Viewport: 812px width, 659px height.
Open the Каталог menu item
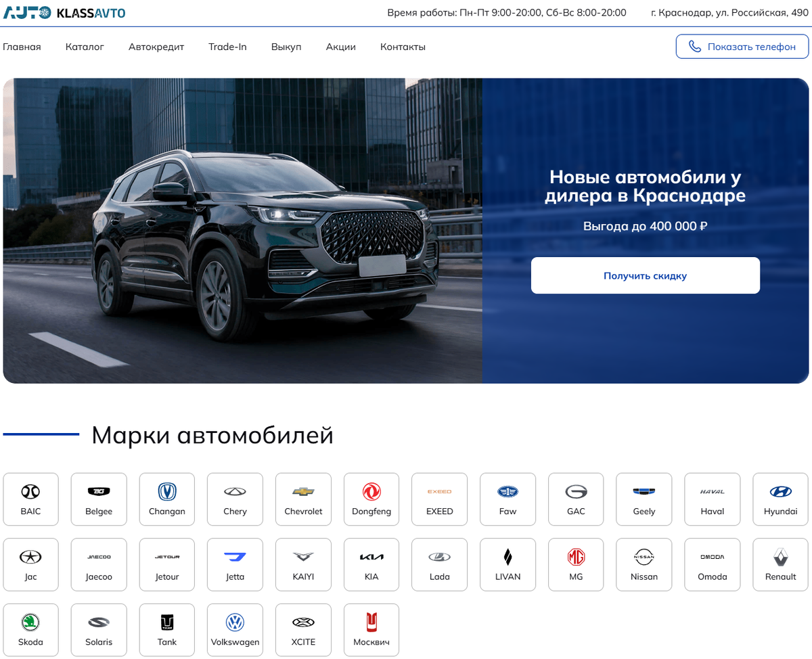85,47
